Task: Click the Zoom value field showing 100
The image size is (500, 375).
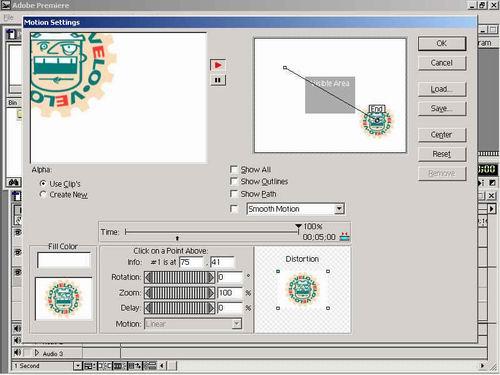Action: [230, 293]
